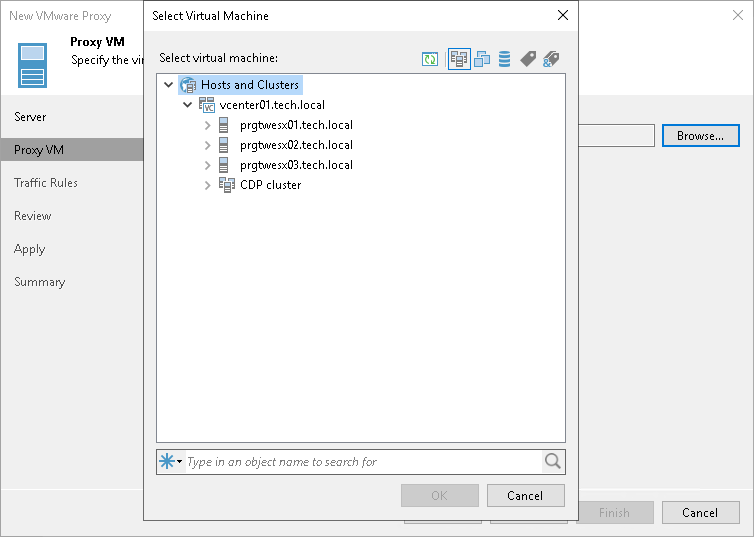Viewport: 754px width, 537px height.
Task: Click the OK button in the dialog
Action: [440, 496]
